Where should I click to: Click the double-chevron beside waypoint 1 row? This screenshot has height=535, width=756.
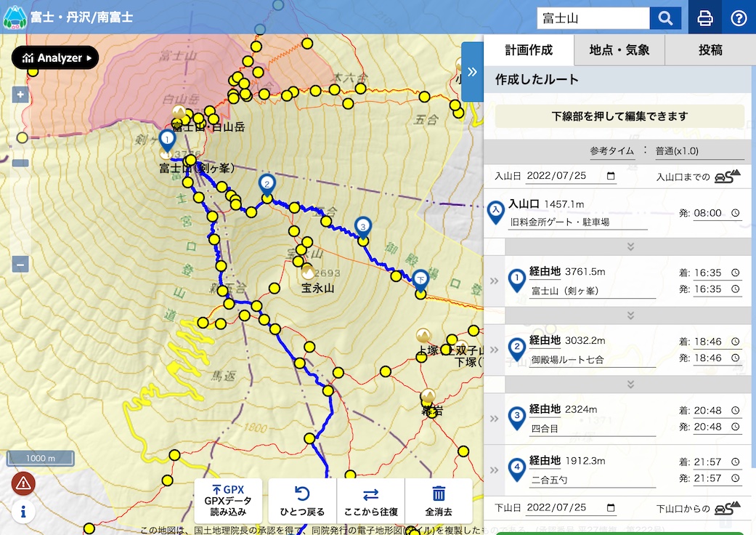coord(495,281)
